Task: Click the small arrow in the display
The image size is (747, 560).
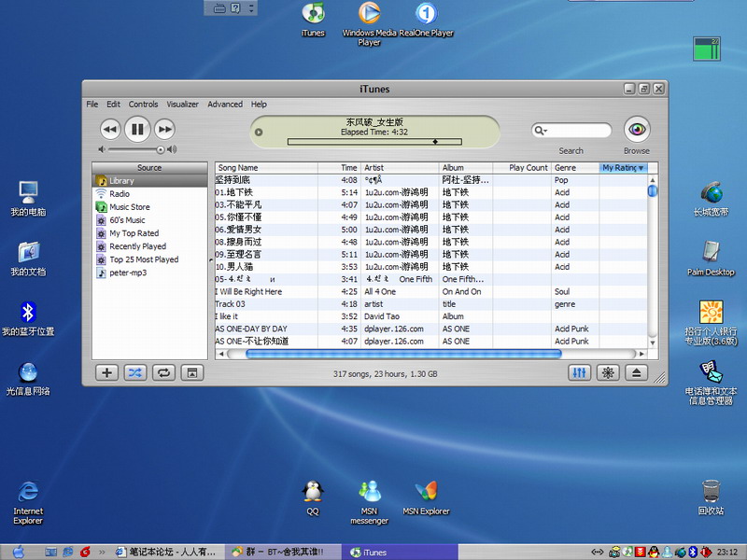Action: tap(259, 132)
